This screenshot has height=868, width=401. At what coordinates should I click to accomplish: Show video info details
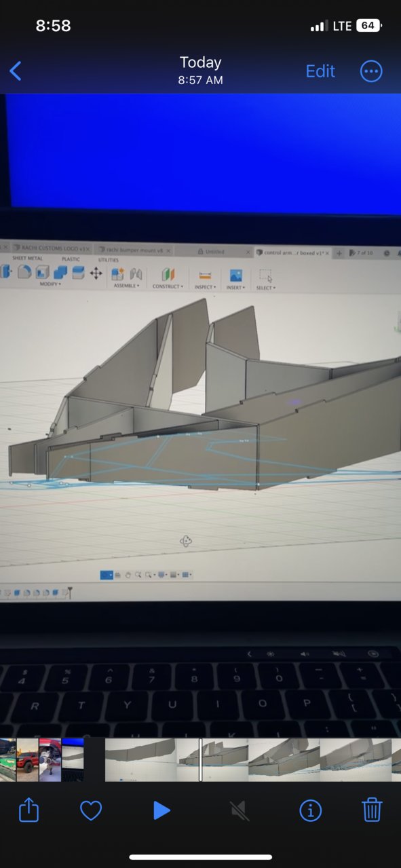(310, 810)
